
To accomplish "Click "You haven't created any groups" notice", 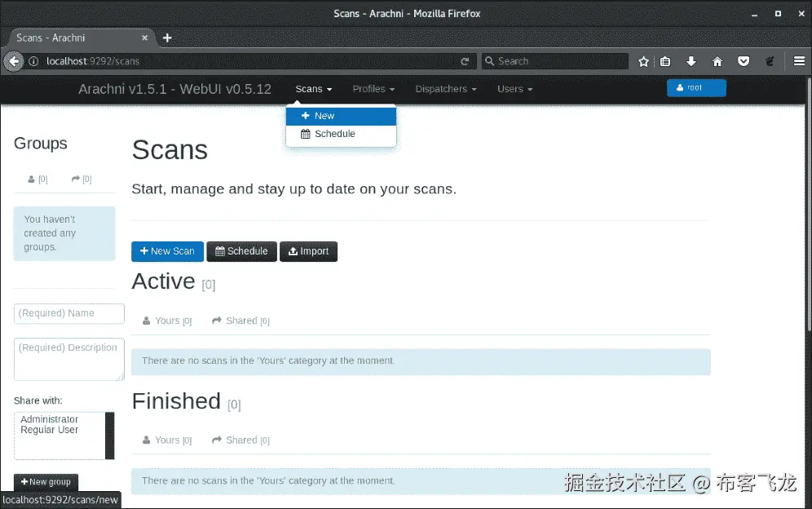I will pos(64,233).
